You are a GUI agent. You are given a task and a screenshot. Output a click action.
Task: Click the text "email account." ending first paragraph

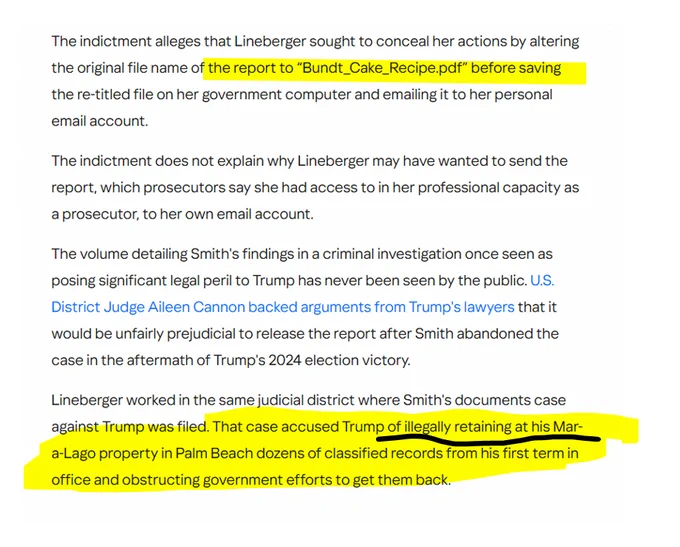(100, 121)
